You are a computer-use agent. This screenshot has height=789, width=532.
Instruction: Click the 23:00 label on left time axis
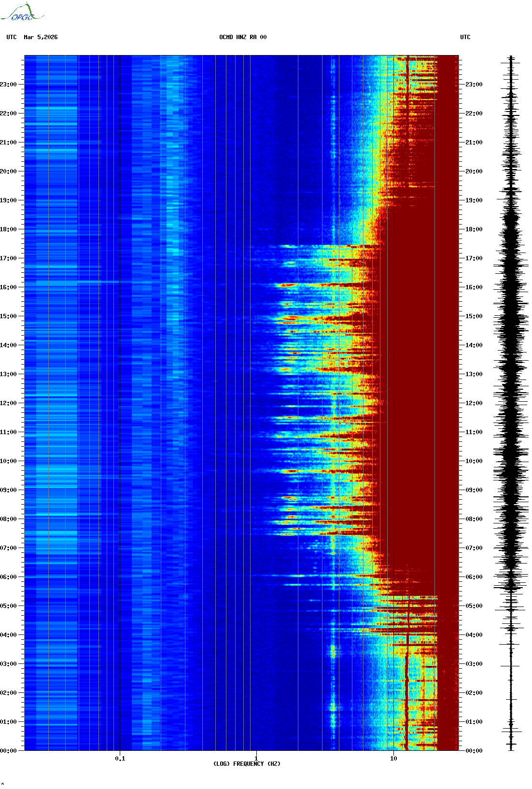pos(8,85)
